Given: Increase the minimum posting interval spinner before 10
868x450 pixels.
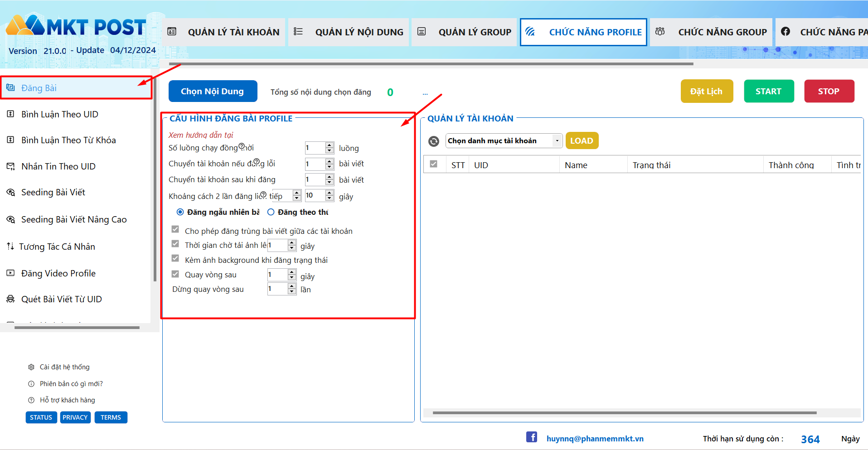Looking at the screenshot, I should (x=297, y=193).
